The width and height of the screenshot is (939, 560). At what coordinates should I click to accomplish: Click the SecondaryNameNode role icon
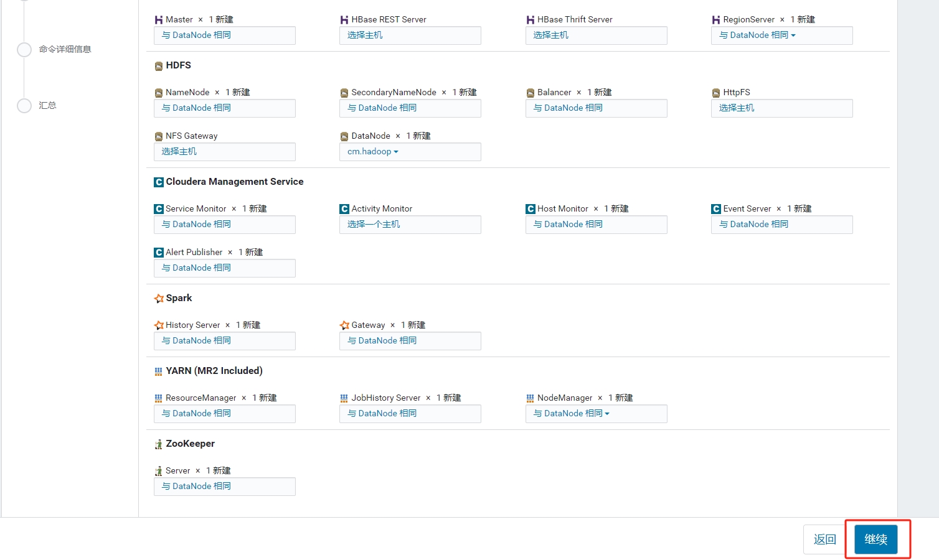point(344,93)
